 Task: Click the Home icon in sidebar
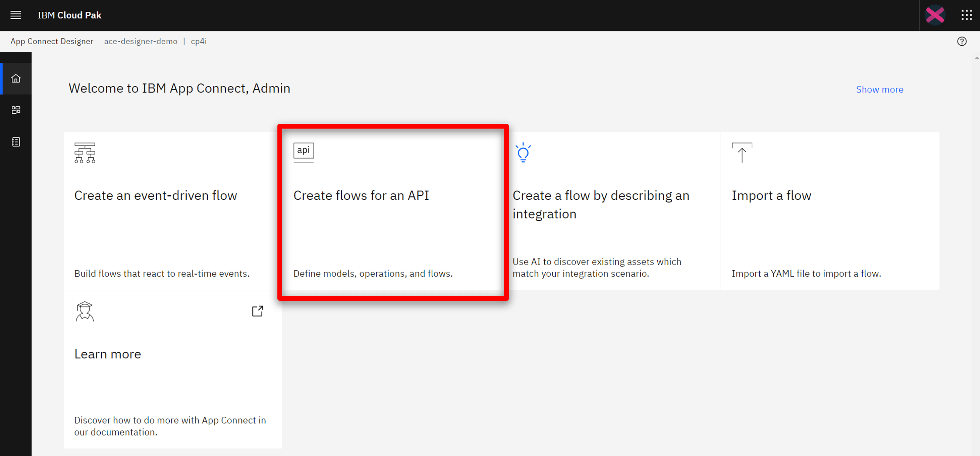point(16,78)
